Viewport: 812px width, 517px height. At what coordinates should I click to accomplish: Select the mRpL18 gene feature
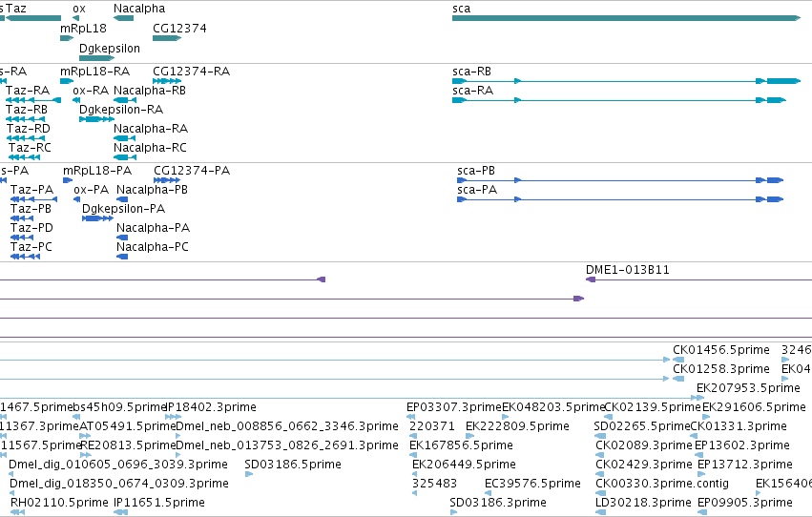(67, 38)
